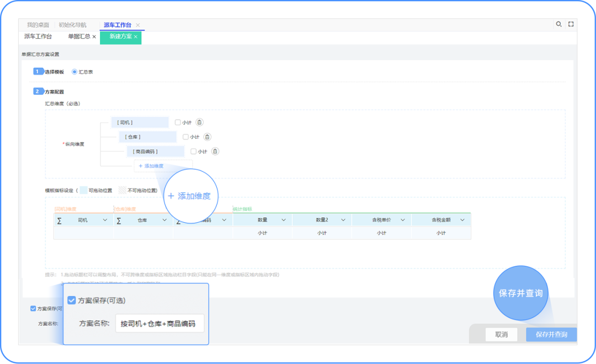Open the 单据汇总 sub-tab
Image resolution: width=596 pixels, height=364 pixels.
coord(79,36)
